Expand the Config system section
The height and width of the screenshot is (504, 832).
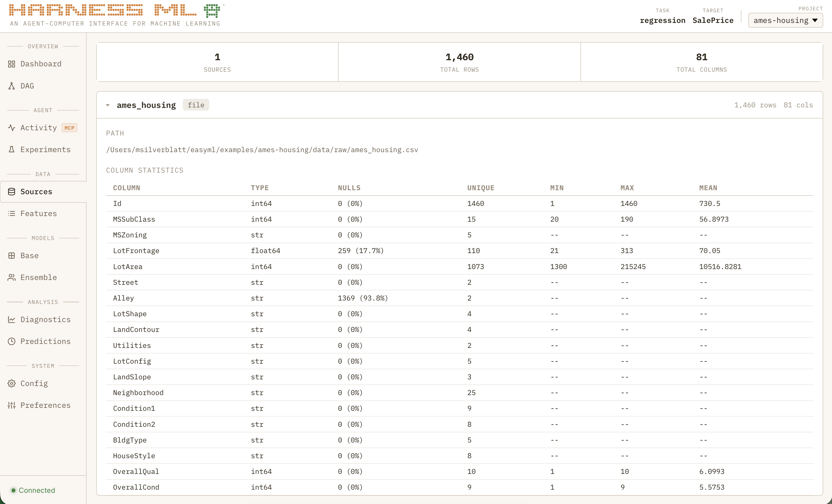[x=34, y=384]
